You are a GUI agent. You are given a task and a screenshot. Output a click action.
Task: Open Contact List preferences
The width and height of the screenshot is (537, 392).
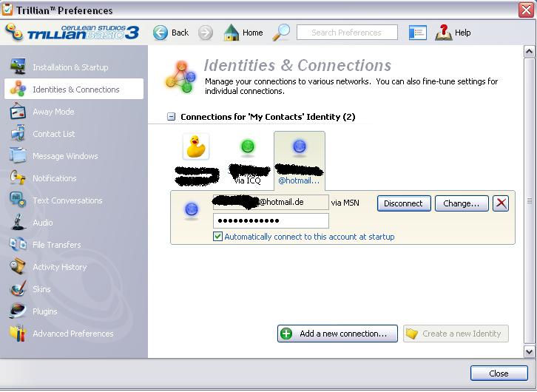point(74,133)
